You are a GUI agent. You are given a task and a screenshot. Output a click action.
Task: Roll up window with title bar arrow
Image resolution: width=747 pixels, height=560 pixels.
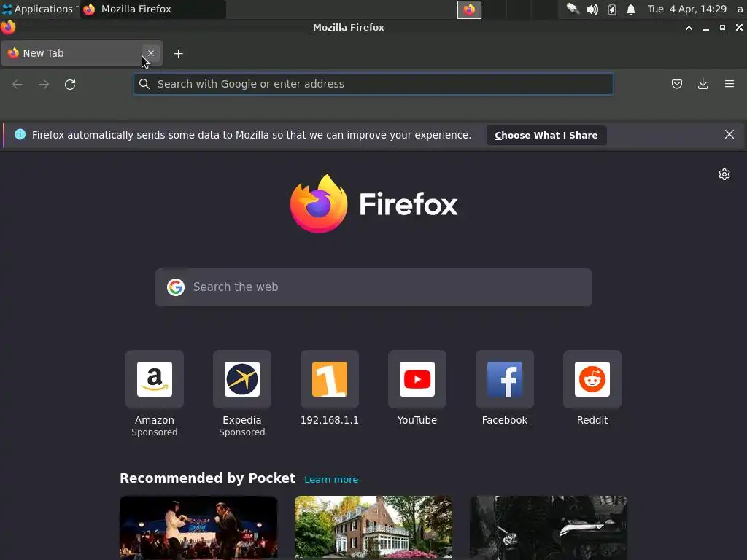[x=689, y=28]
